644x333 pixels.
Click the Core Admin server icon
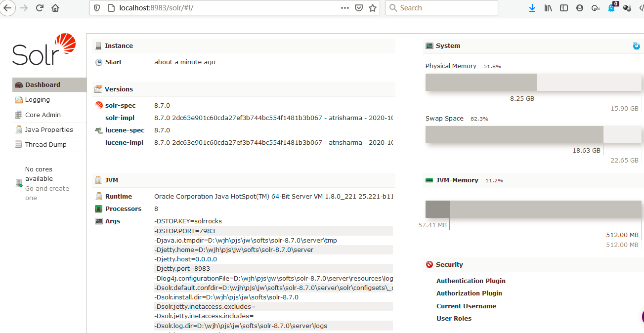click(x=19, y=115)
